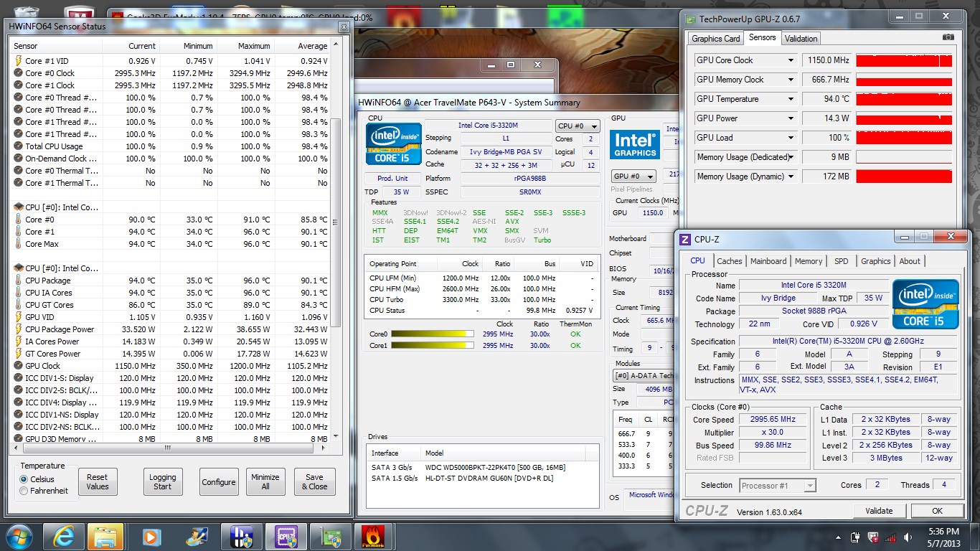Click the thermometer icon beside CPU Package
Screen dimensions: 980x551
coord(18,281)
